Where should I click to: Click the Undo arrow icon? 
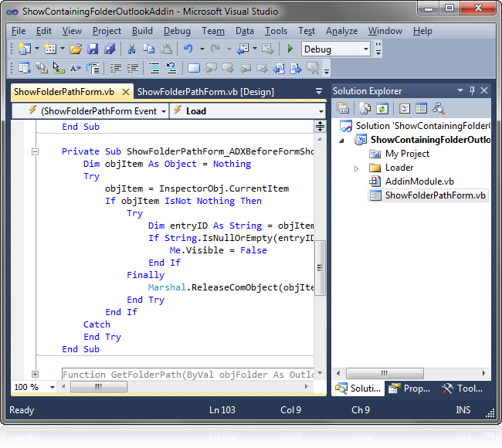tap(188, 49)
